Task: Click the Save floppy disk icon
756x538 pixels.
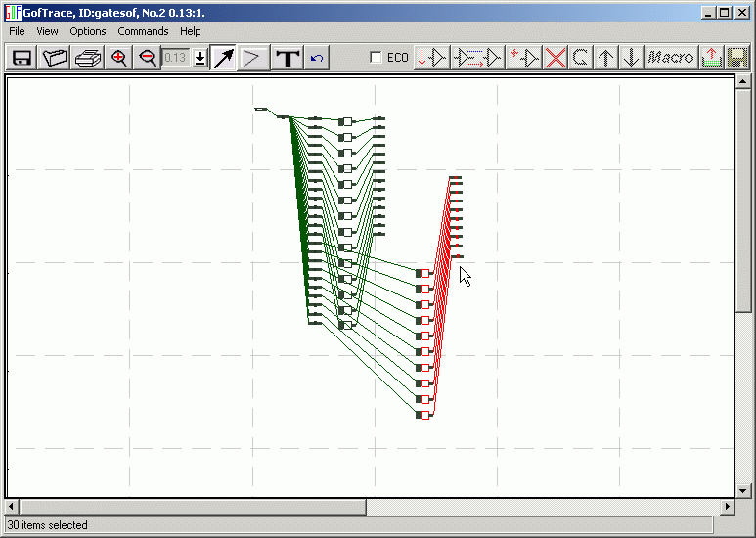Action: coord(22,58)
